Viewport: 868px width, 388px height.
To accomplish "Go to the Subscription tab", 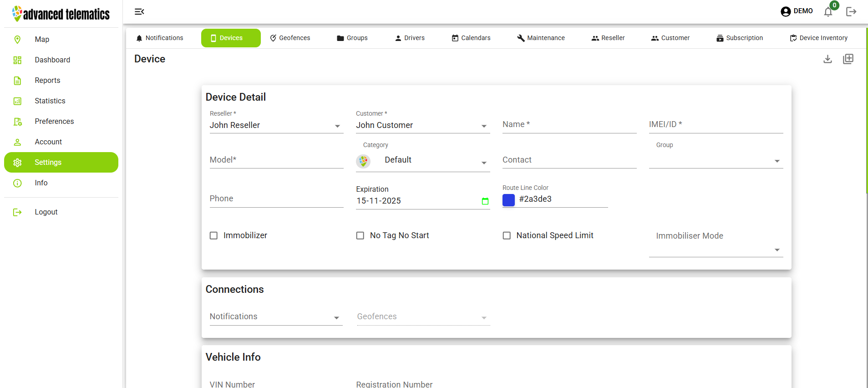I will (740, 38).
